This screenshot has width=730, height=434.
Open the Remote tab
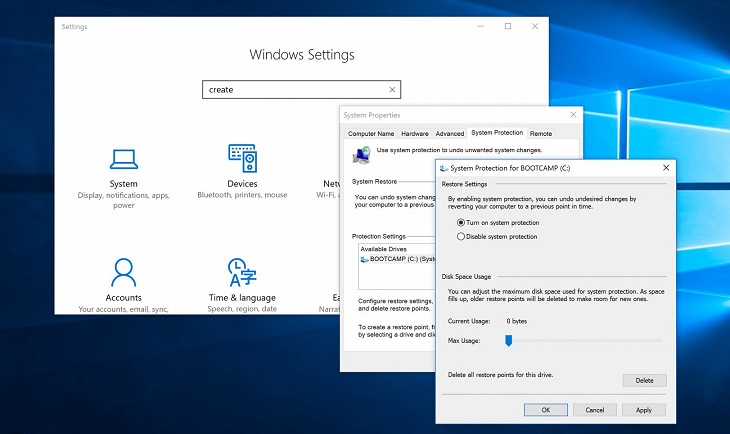[541, 134]
